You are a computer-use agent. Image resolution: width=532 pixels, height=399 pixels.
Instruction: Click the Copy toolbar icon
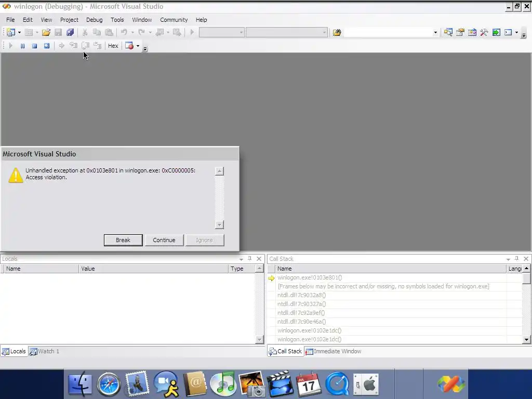click(x=97, y=32)
